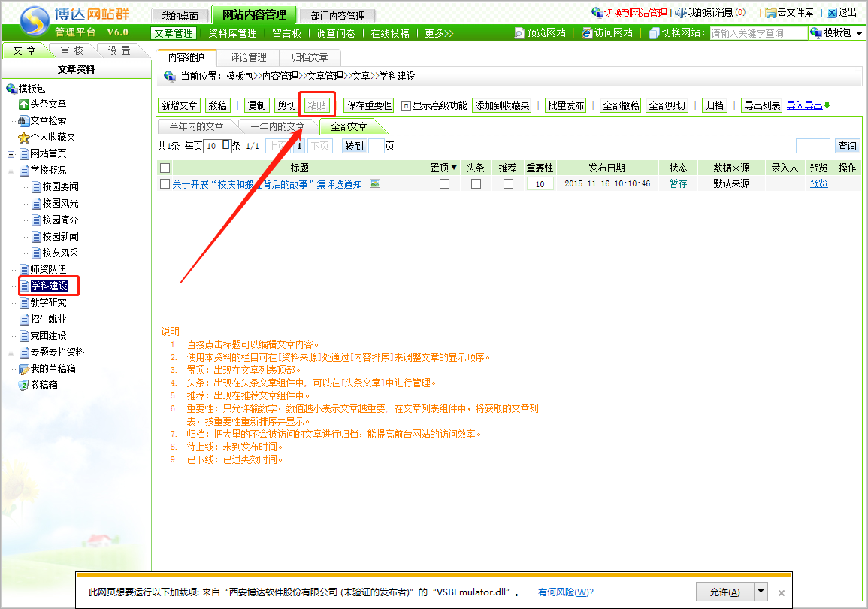Switch to 评论管理 tab
The image size is (868, 609).
click(248, 58)
